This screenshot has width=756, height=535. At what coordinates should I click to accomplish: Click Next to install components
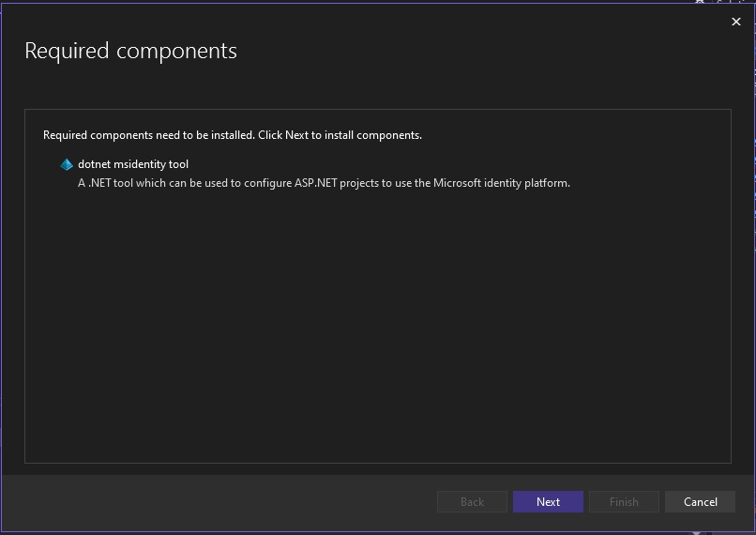548,502
